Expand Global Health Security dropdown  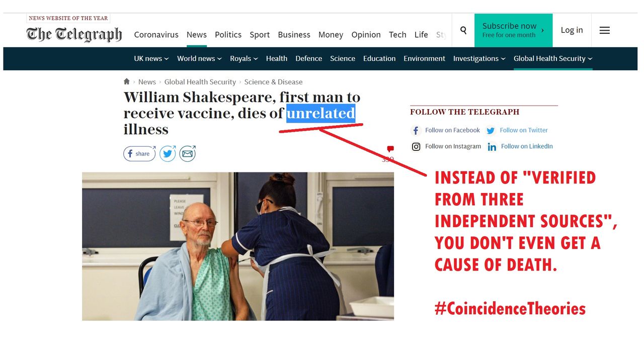[x=553, y=58]
